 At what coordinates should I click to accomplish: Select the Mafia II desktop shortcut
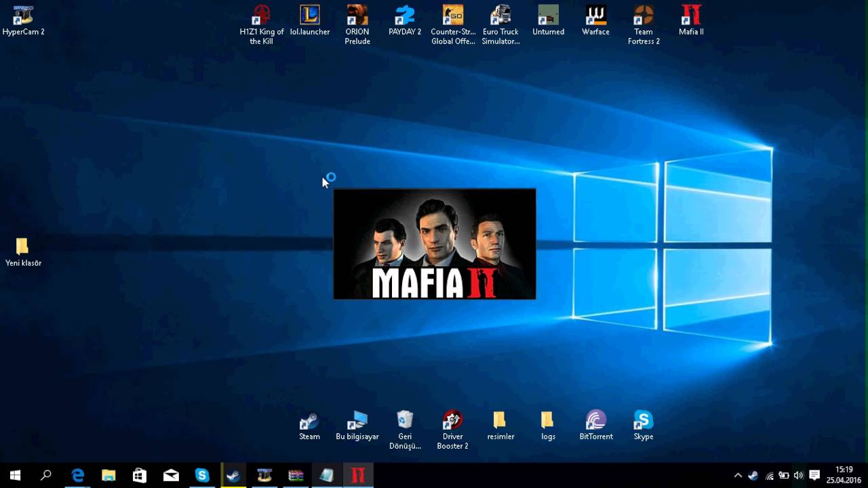[691, 20]
